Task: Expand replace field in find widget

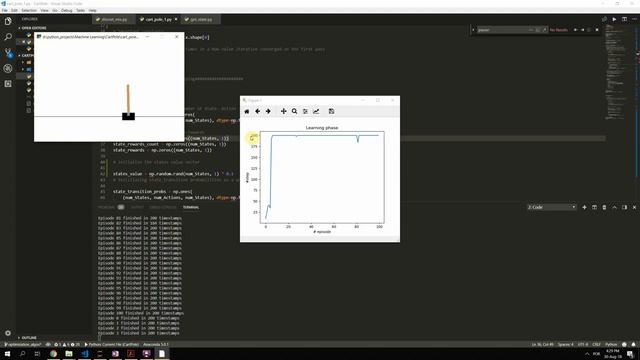Action: click(x=473, y=30)
